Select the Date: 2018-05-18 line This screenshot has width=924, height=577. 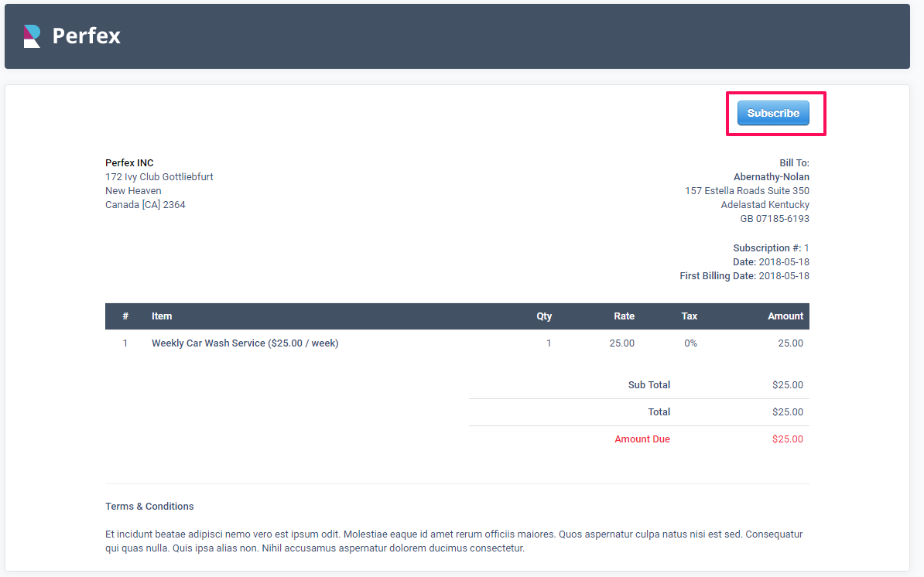coord(772,262)
